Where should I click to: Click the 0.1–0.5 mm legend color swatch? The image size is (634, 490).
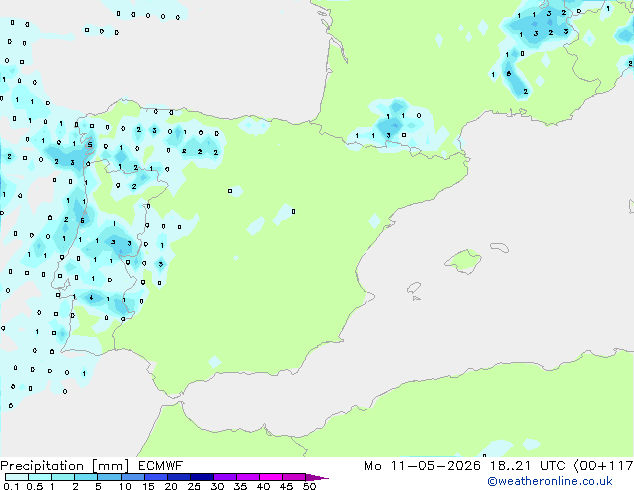[17, 477]
